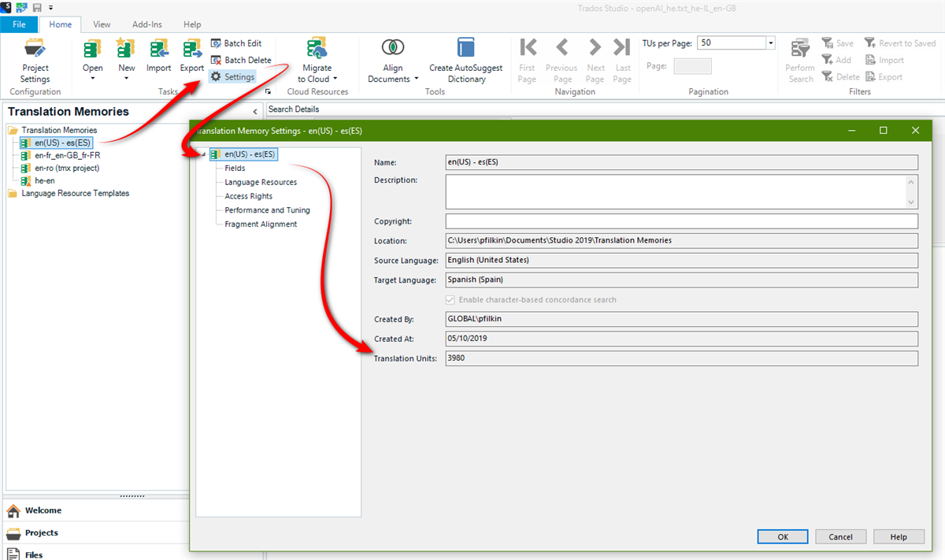The width and height of the screenshot is (945, 560).
Task: Open Language Resources in settings tree
Action: [x=261, y=182]
